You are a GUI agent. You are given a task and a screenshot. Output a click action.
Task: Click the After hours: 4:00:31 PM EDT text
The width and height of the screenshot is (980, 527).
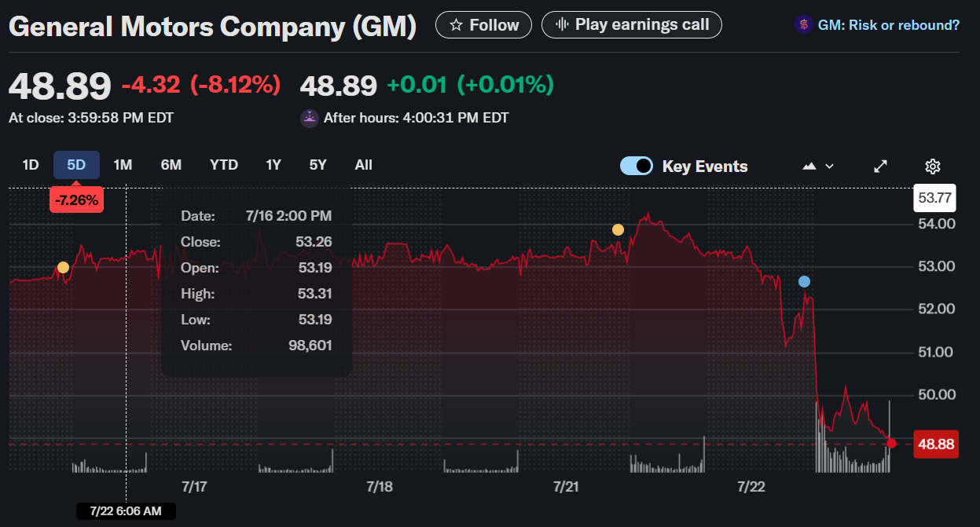click(x=417, y=119)
